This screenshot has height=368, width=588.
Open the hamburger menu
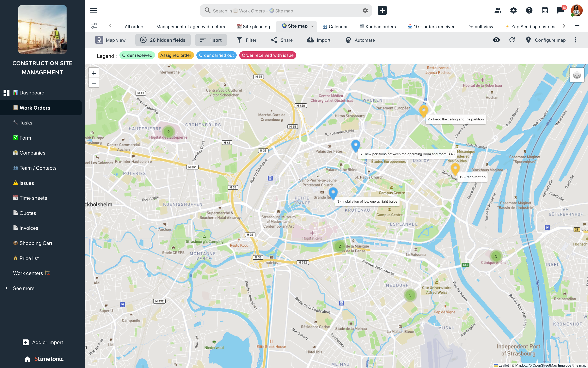(x=93, y=10)
